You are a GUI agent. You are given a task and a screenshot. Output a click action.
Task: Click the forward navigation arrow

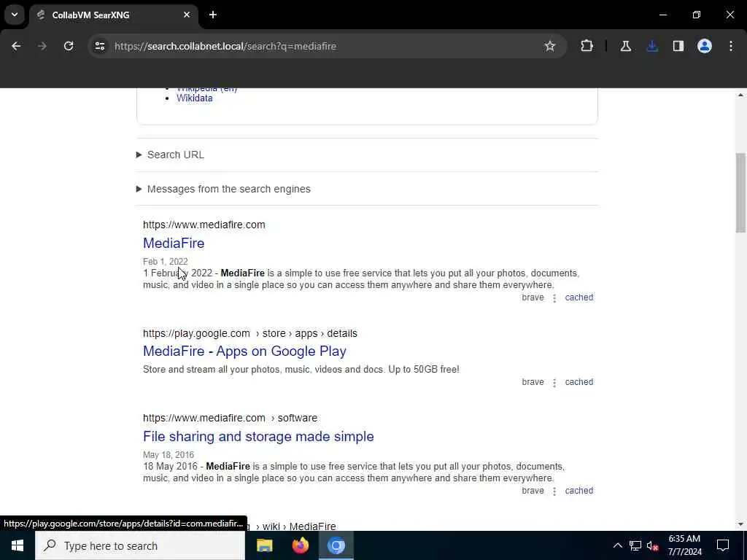[x=42, y=46]
